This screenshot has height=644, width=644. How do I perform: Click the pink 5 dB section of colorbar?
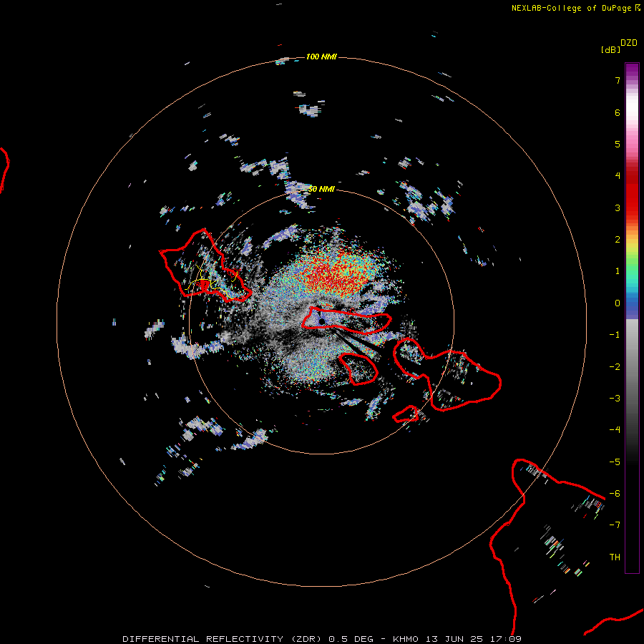[632, 144]
